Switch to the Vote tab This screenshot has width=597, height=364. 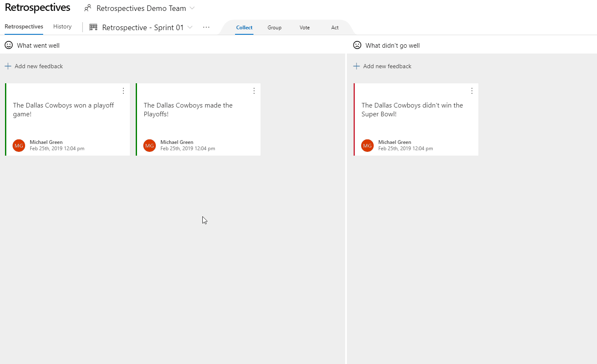pos(305,27)
